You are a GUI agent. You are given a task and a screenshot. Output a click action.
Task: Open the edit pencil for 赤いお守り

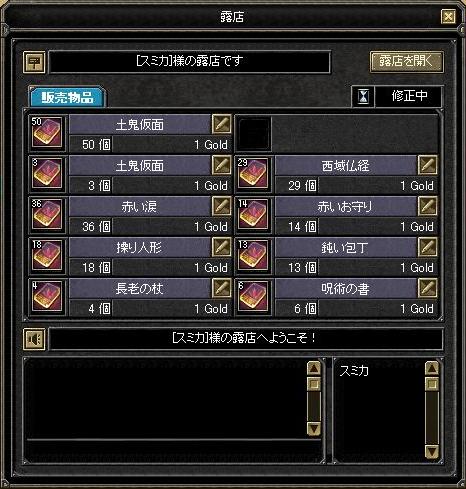(428, 206)
